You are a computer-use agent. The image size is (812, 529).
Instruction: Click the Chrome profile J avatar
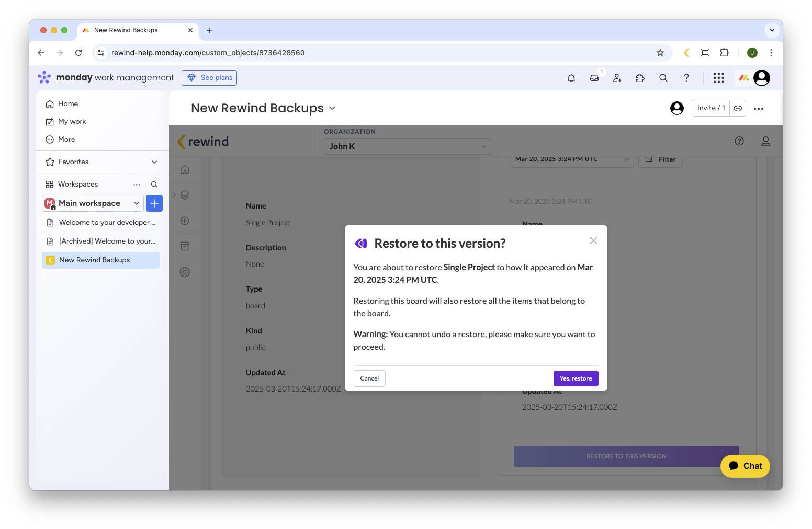pos(752,53)
